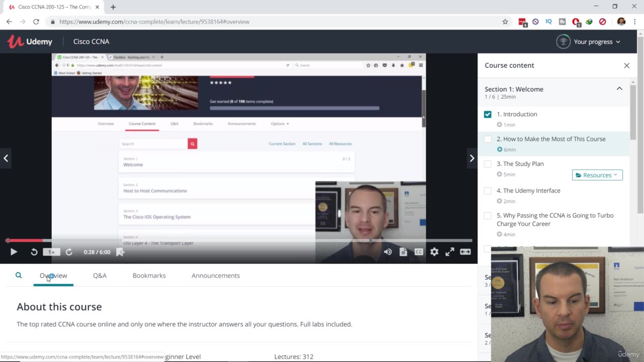Seek along the video progress bar
644x362 pixels.
coord(238,240)
